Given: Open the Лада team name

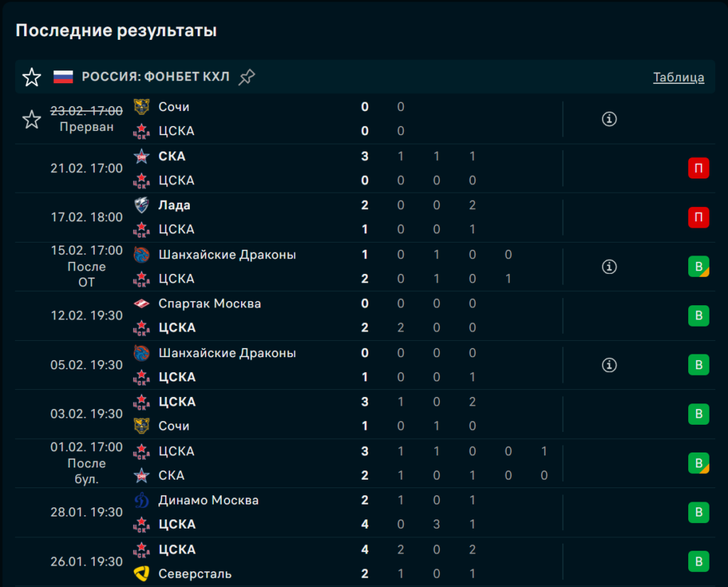Looking at the screenshot, I should click(x=174, y=205).
